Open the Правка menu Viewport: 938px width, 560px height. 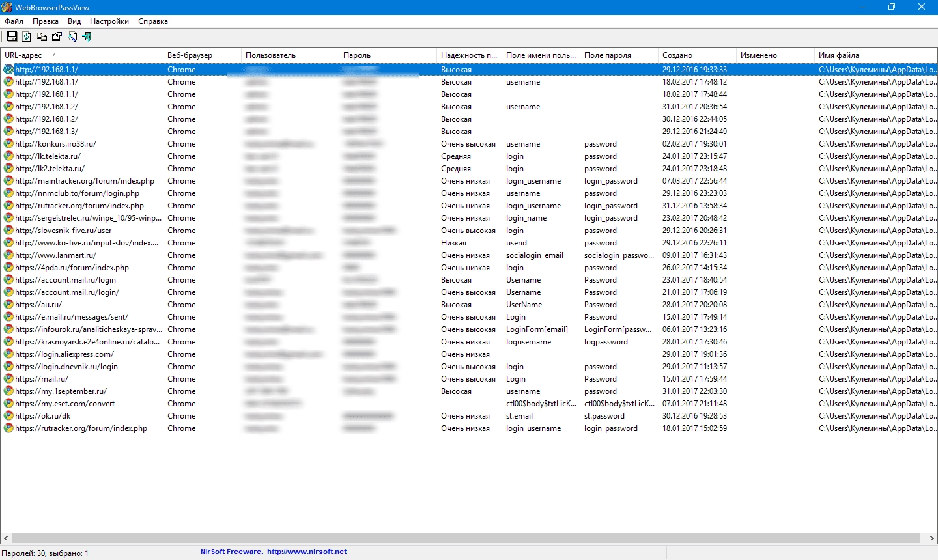click(x=46, y=21)
